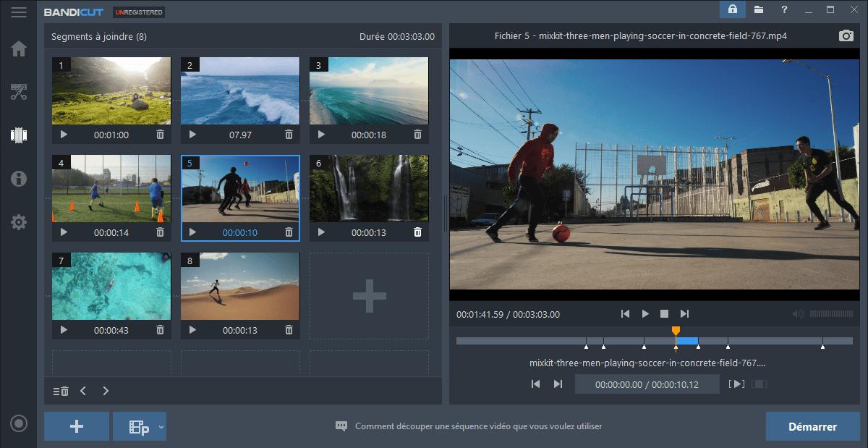The width and height of the screenshot is (868, 448).
Task: Open the hamburger main menu
Action: [19, 12]
